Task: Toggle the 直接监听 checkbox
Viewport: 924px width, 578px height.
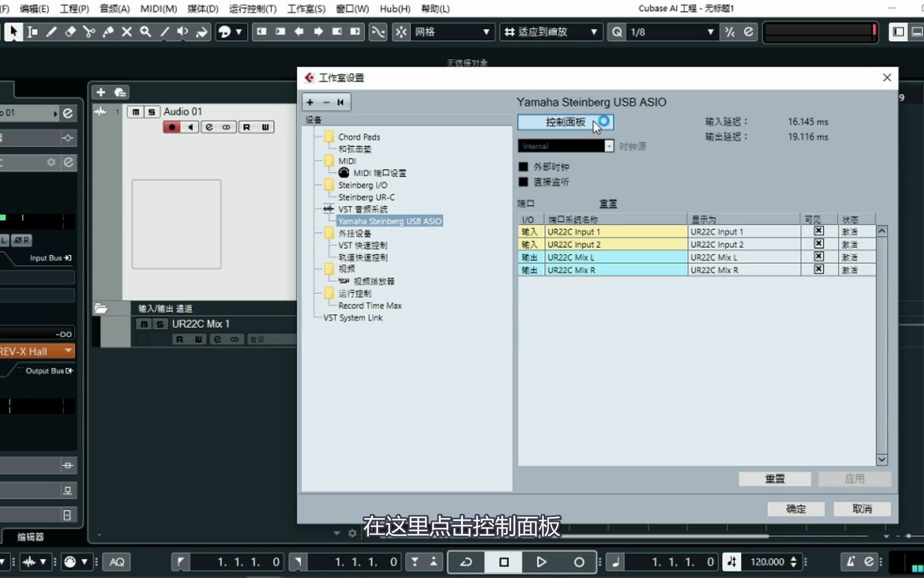Action: (523, 182)
